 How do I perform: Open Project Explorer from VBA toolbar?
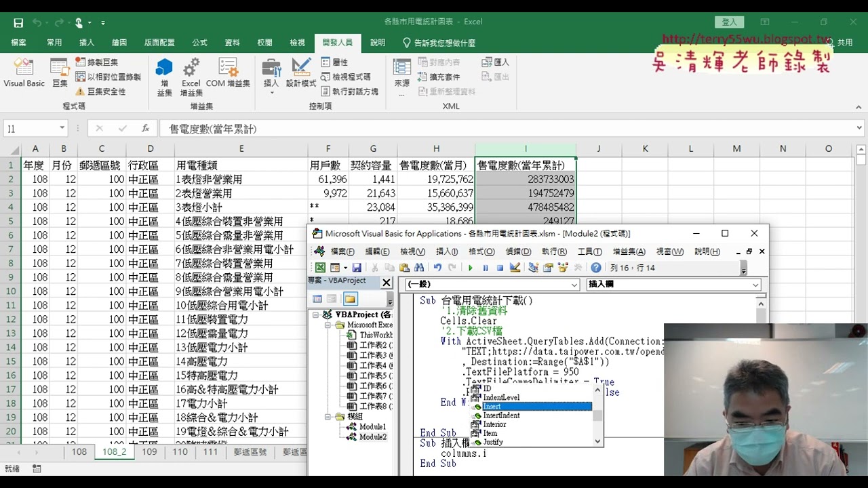[534, 268]
